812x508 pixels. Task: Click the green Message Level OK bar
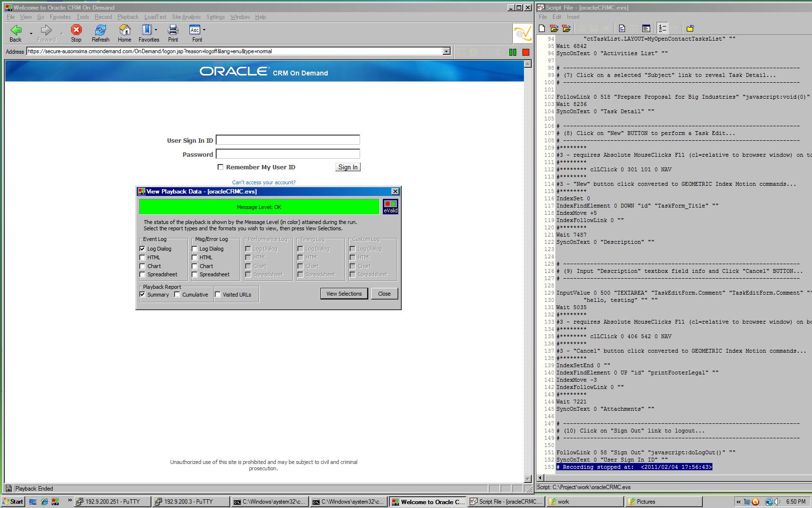point(259,207)
